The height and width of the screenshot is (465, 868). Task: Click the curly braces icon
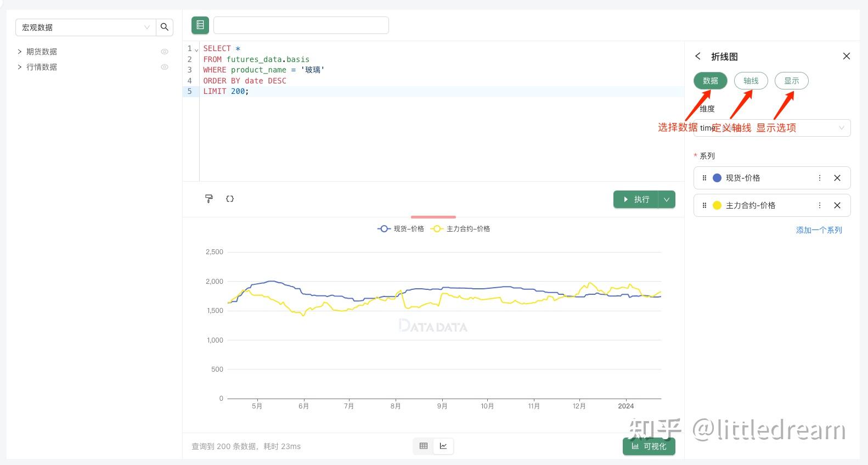click(230, 199)
